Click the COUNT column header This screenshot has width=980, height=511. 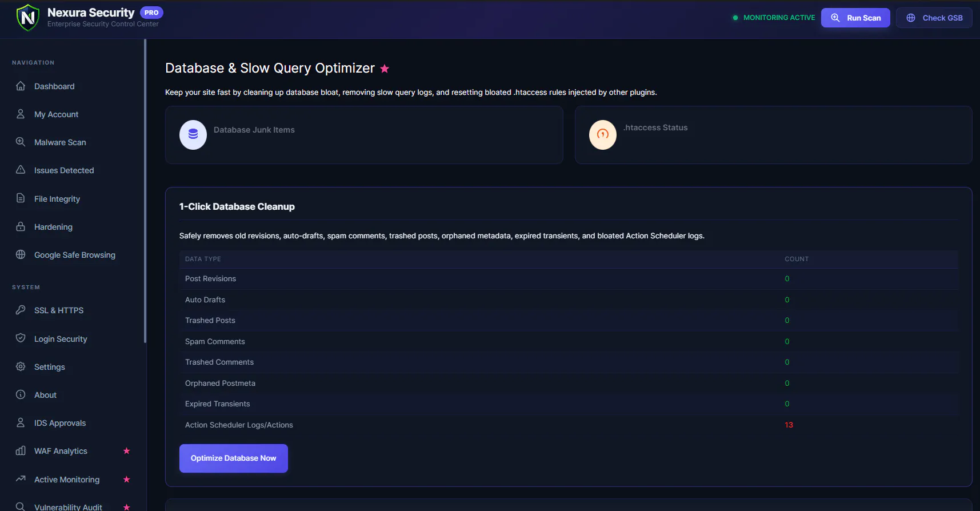click(x=797, y=259)
